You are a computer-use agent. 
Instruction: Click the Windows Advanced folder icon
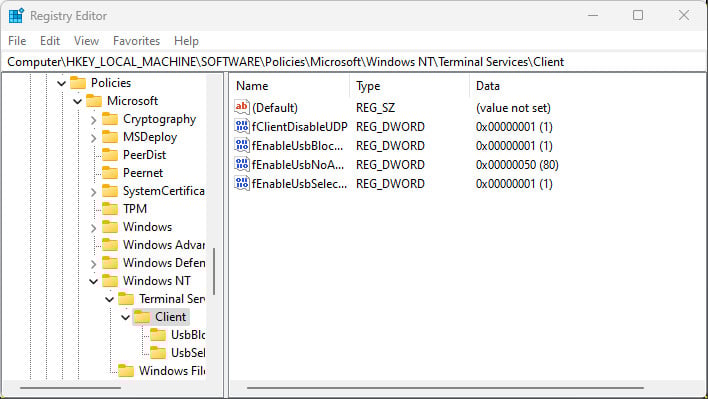click(x=110, y=245)
